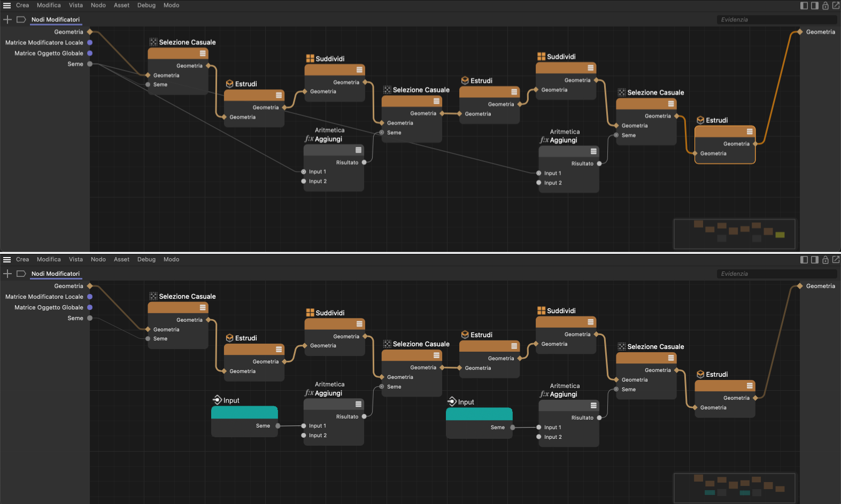Open the Modifica menu in upper editor
The height and width of the screenshot is (504, 841).
coord(49,5)
